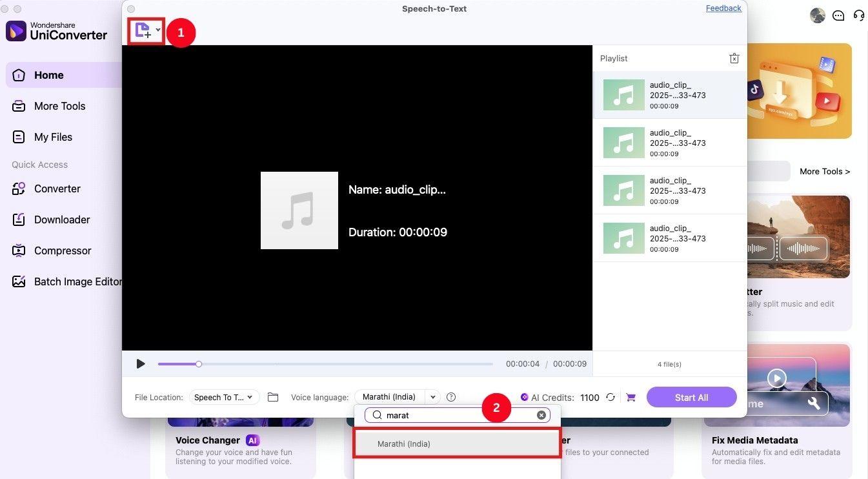Open the file location folder icon

(272, 397)
